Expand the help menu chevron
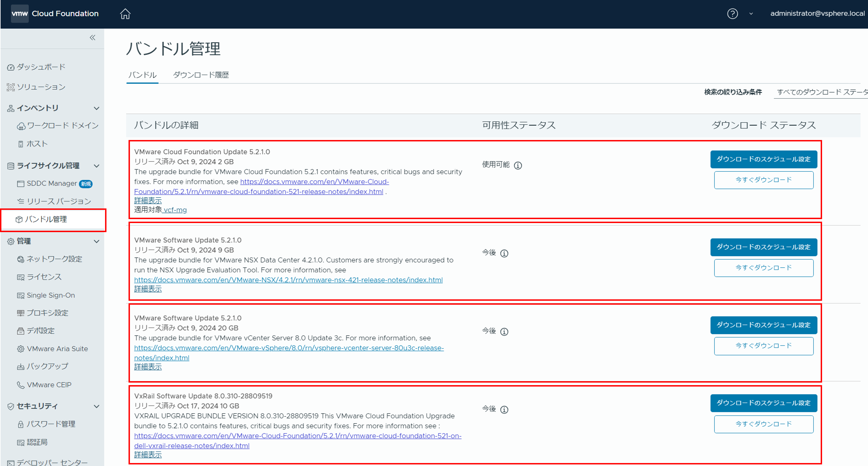868x466 pixels. pyautogui.click(x=751, y=14)
